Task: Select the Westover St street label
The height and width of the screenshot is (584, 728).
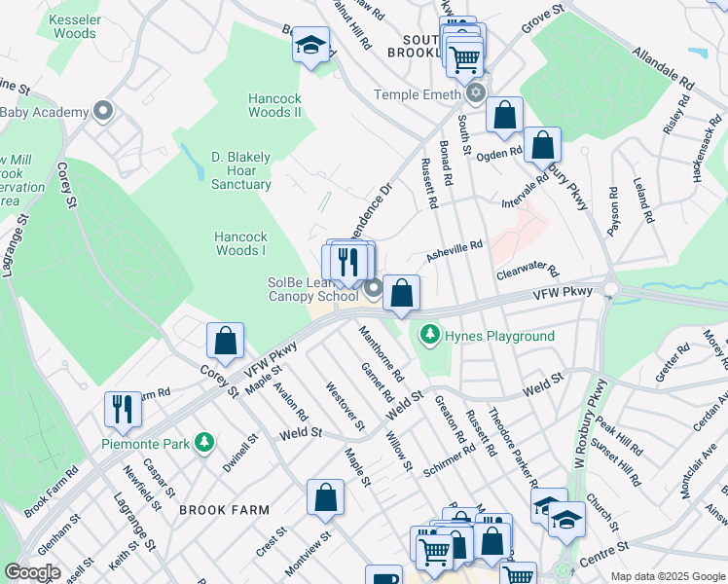Action: pyautogui.click(x=346, y=406)
